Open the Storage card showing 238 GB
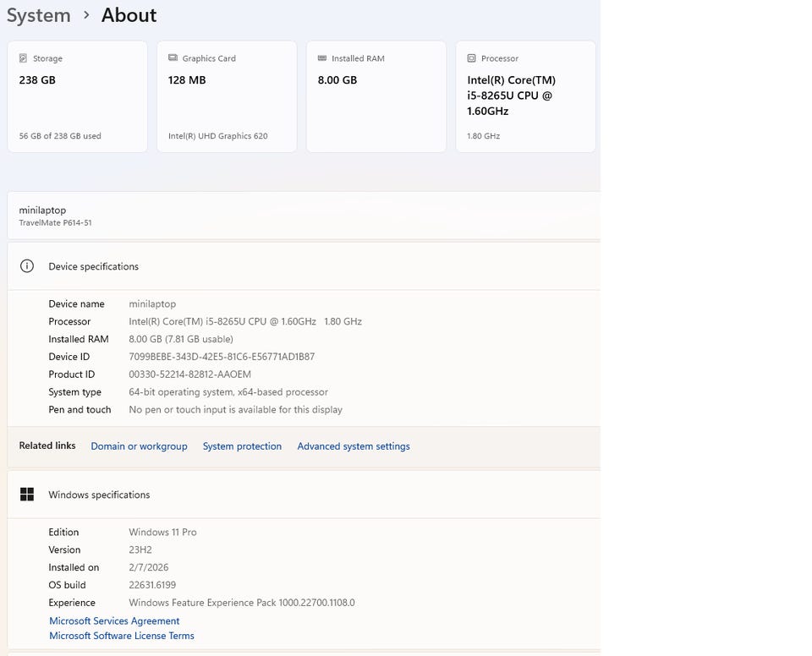This screenshot has height=656, width=812. point(77,97)
